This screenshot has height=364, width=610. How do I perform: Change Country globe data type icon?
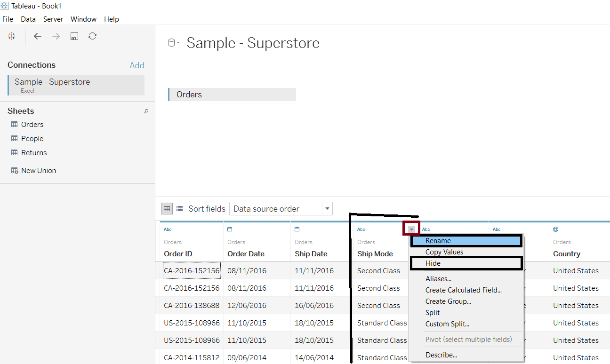(556, 229)
